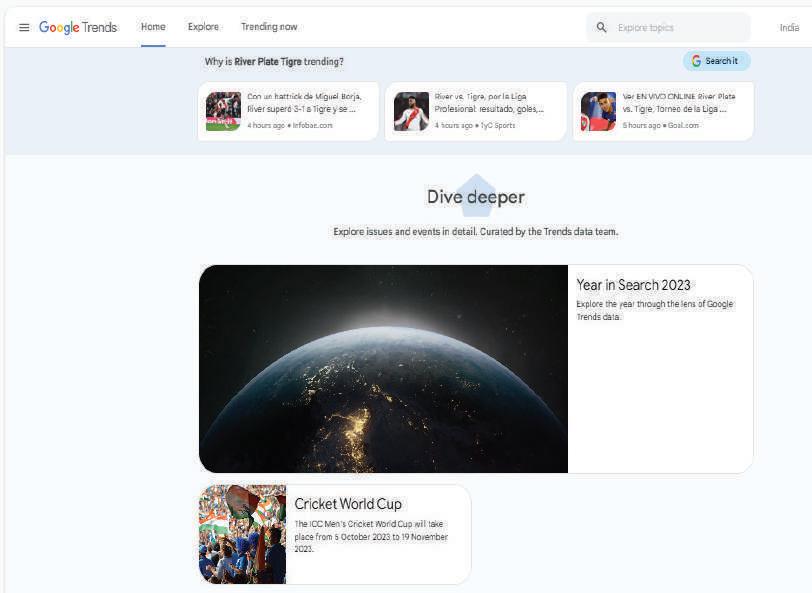Click the TyC Sports article player thumbnail
Viewport: 812px width, 593px height.
point(411,111)
